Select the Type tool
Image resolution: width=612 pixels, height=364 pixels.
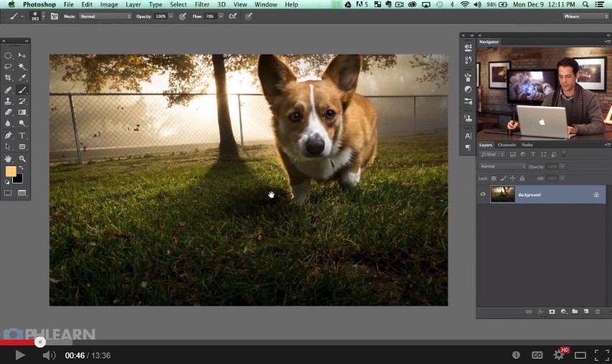(x=22, y=135)
